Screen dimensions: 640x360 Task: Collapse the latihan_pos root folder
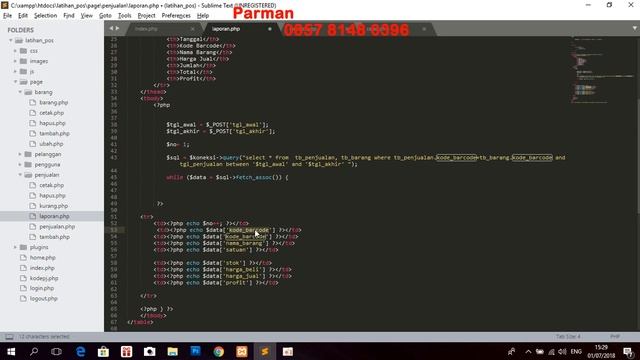[11, 40]
